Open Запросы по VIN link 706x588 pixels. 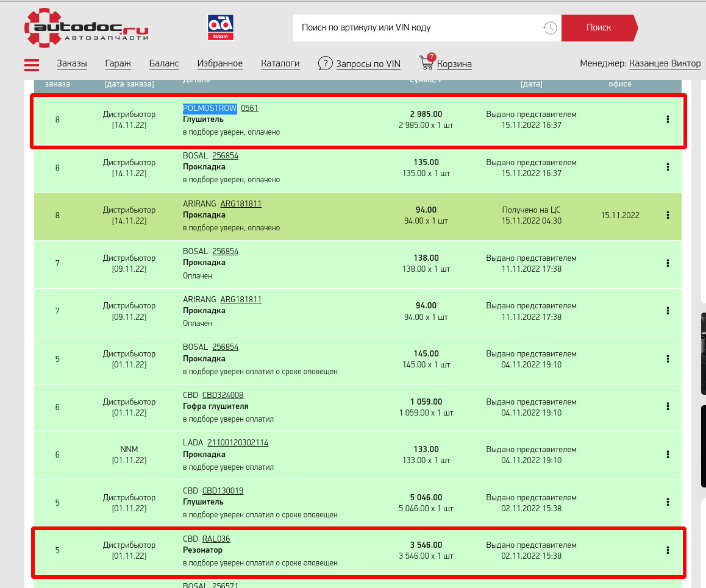[368, 64]
